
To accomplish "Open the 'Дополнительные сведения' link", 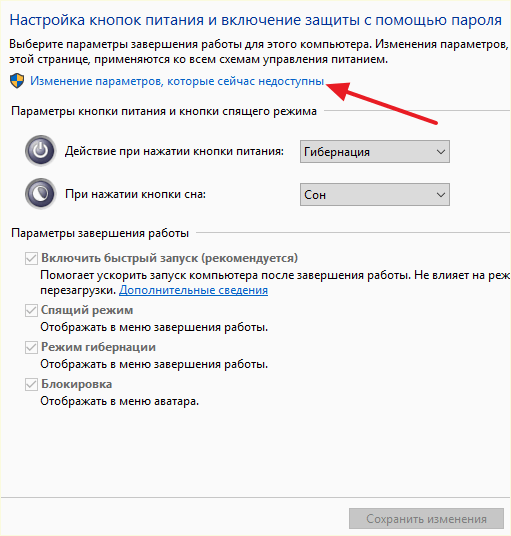I will click(193, 290).
